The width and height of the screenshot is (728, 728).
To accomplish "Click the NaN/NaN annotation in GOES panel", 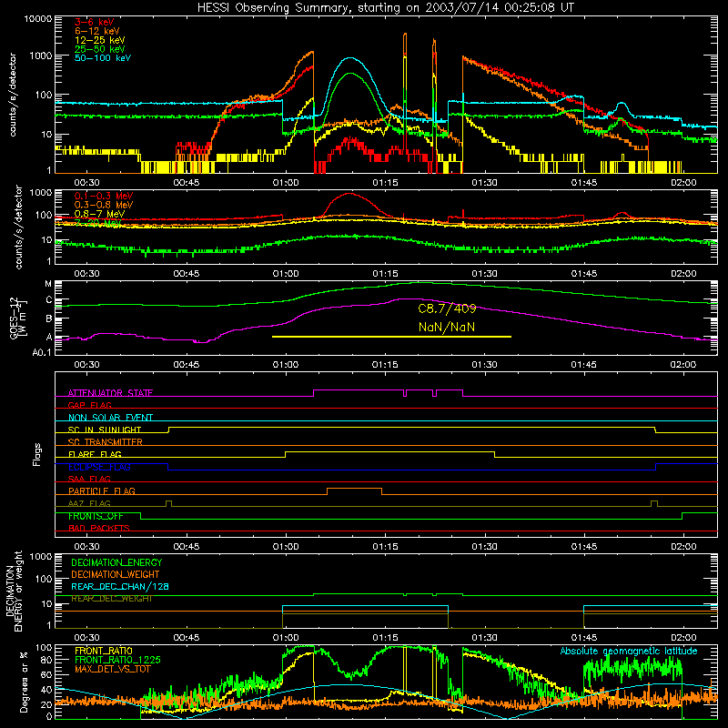I will tap(447, 327).
